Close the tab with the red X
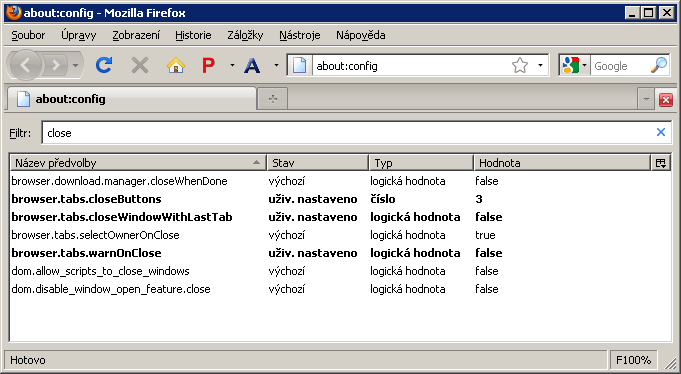This screenshot has height=374, width=681. [666, 100]
